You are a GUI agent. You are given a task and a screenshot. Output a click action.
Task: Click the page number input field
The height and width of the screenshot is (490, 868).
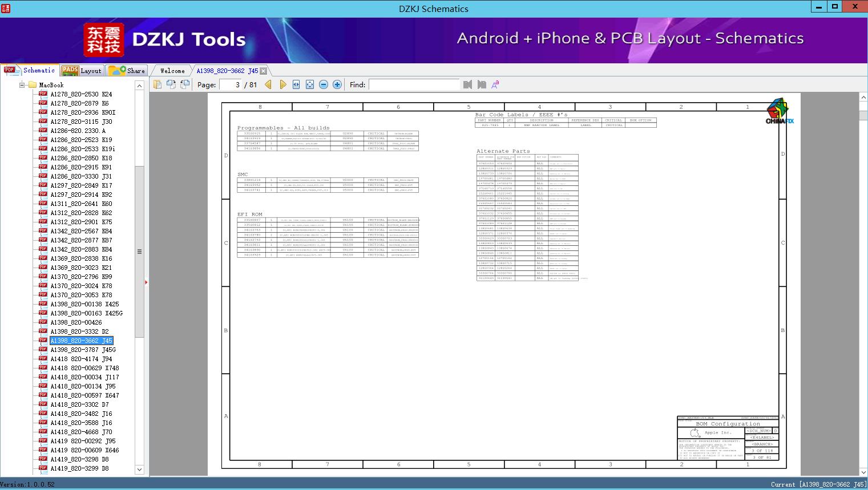click(x=231, y=84)
